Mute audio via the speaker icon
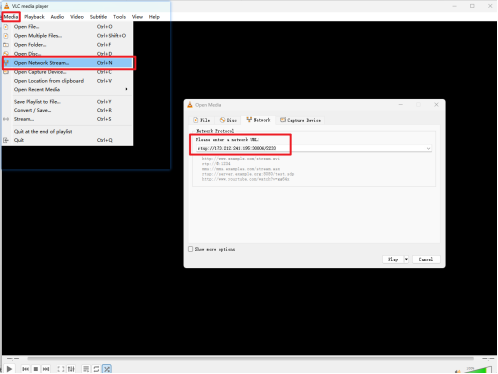This screenshot has height=374, width=498. pos(458,370)
